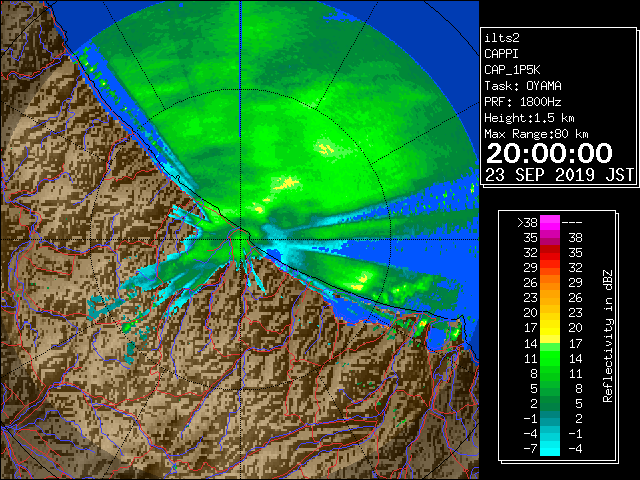Click the orange-red swatch for 29–32 dBZ
The image size is (640, 480).
tap(550, 268)
